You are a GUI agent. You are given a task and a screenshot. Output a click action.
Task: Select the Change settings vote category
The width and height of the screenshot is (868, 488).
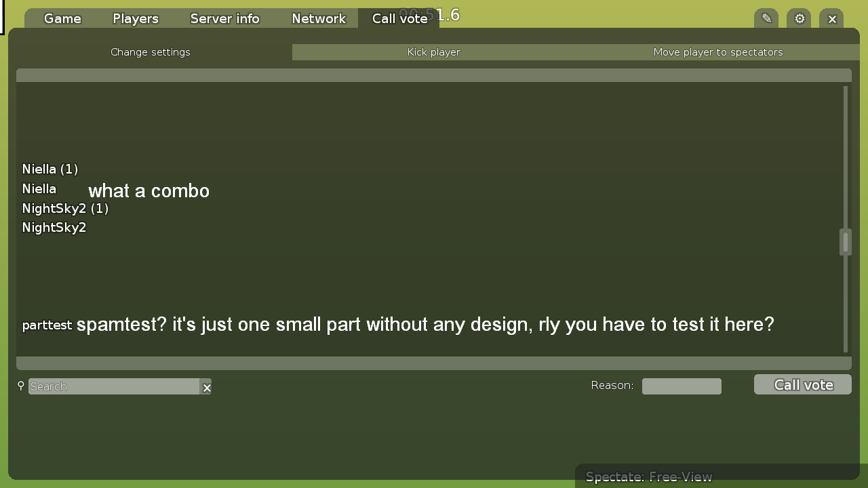coord(150,52)
